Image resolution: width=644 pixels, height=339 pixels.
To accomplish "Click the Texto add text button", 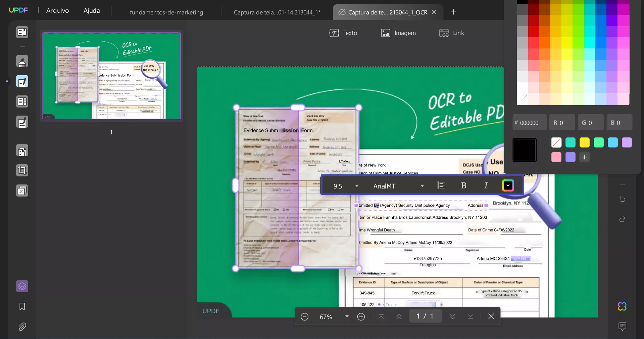I will click(x=343, y=33).
